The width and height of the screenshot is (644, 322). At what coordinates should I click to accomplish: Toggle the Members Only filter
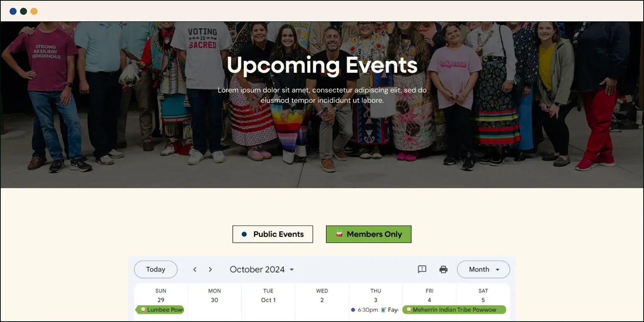(369, 234)
